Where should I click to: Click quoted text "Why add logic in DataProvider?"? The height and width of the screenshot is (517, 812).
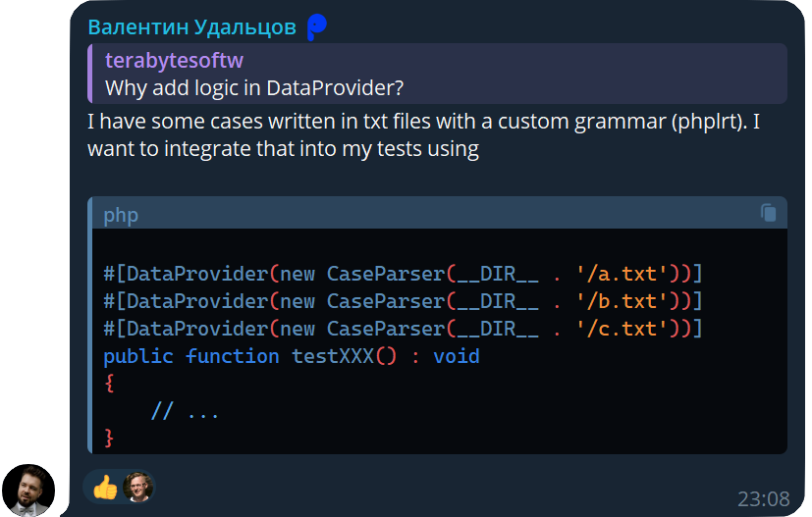[x=254, y=88]
